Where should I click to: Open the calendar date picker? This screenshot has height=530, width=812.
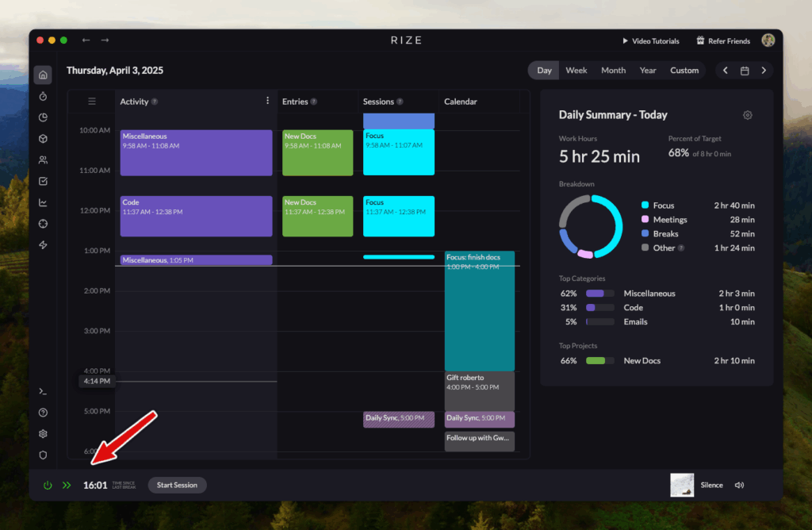pos(745,70)
